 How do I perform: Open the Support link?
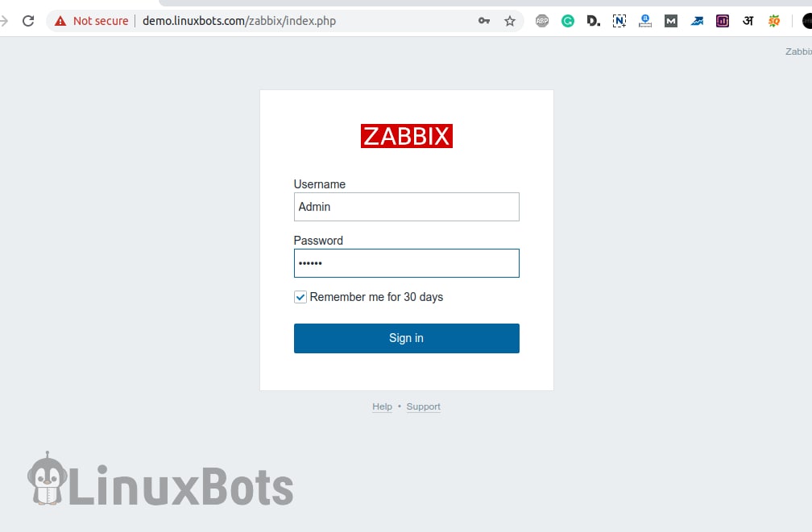tap(423, 406)
